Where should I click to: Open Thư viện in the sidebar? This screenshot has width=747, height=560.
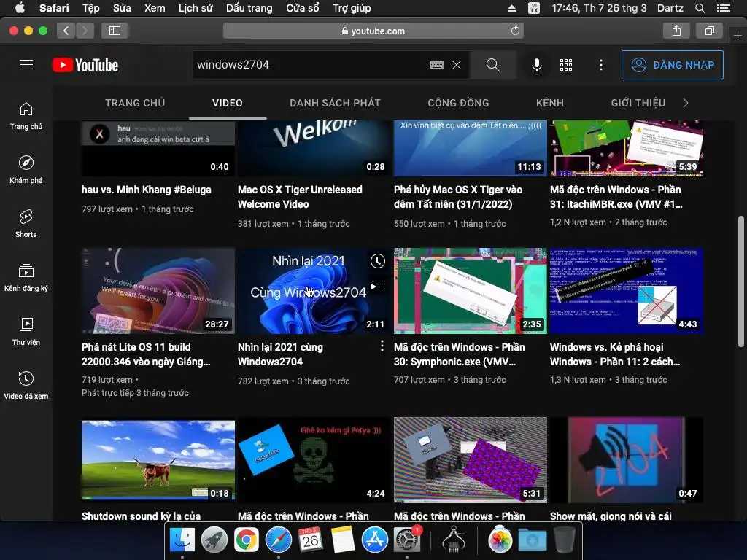[x=26, y=332]
